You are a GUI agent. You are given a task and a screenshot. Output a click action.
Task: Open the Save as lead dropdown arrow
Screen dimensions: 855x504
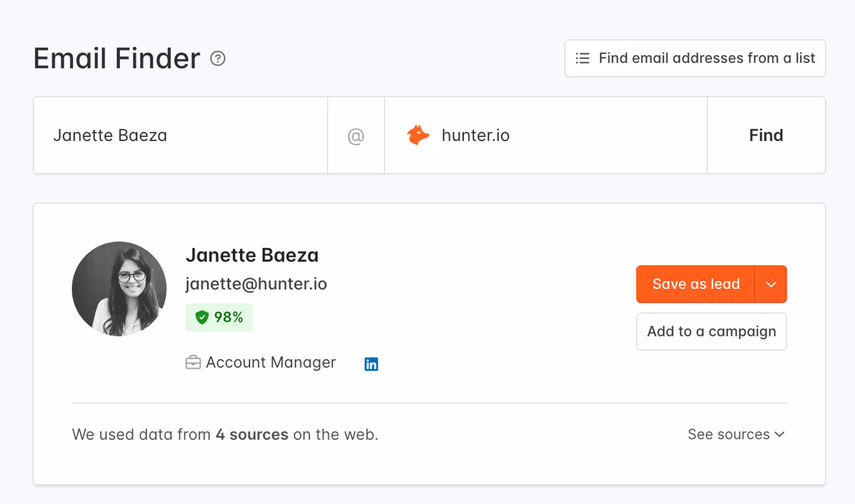[771, 284]
